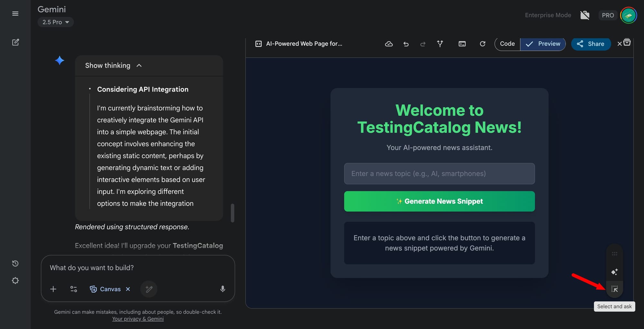Screen dimensions: 644x329
Task: Open the 2.5 Pro model dropdown
Action: pyautogui.click(x=56, y=22)
